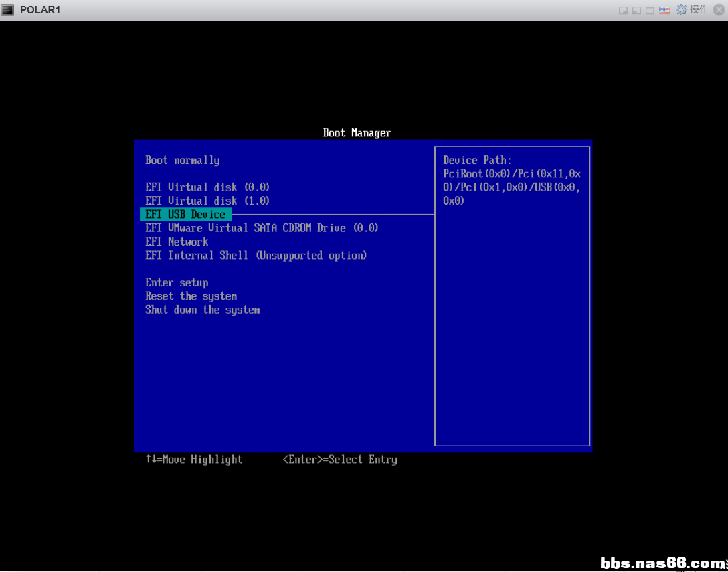Open the gear 操作 actions menu

tap(692, 10)
